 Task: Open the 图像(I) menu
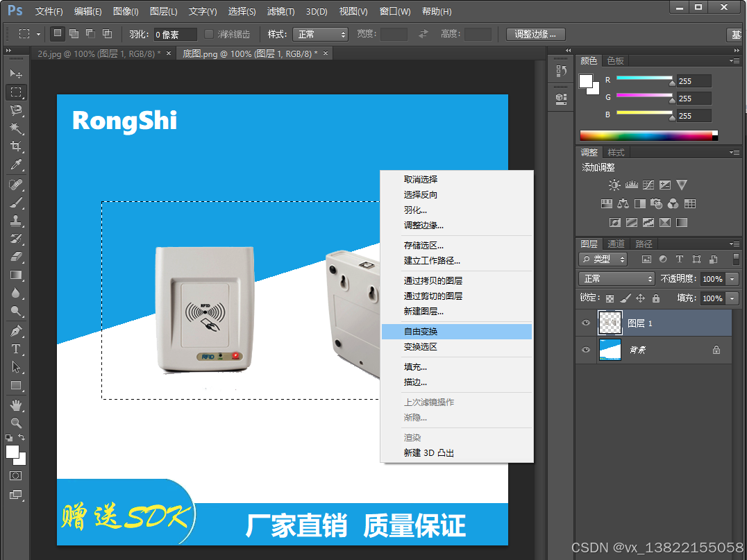[126, 11]
